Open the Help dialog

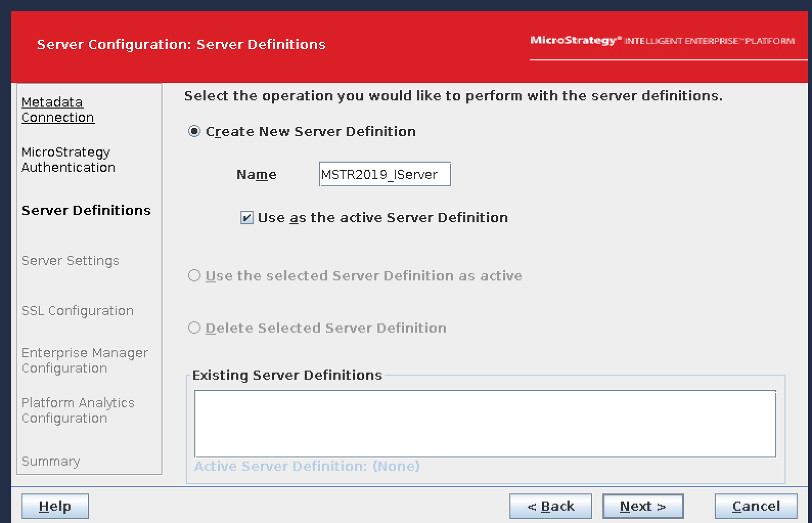(x=55, y=506)
